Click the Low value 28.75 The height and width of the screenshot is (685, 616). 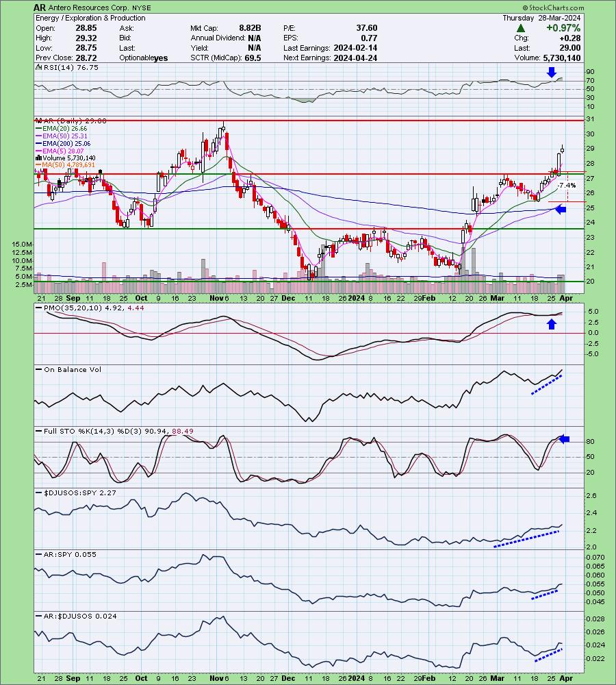86,48
